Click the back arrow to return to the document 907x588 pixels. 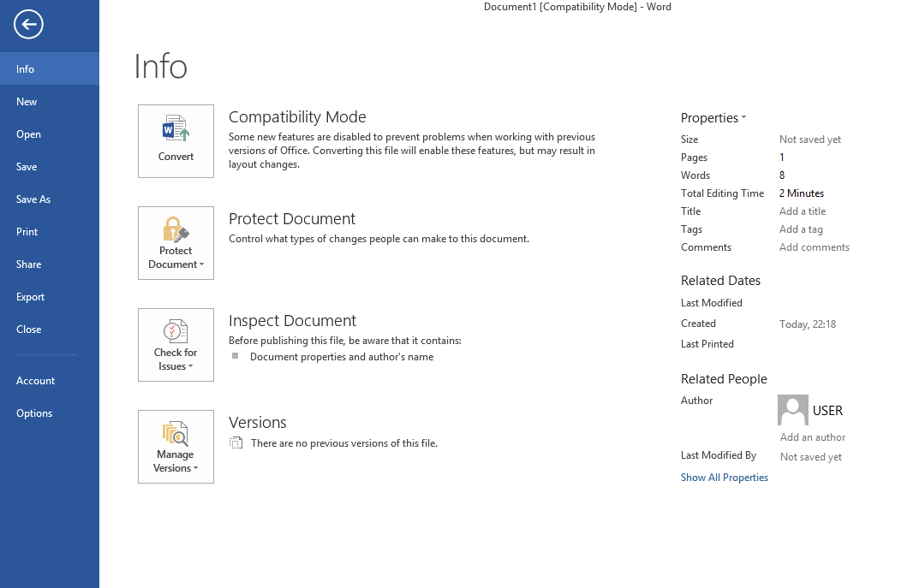click(x=28, y=24)
